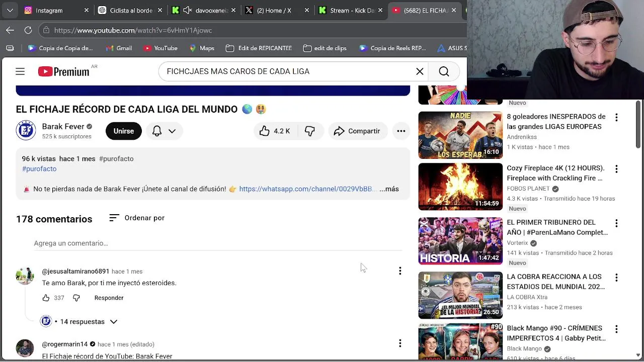Screen dimensions: 644x362
Task: Open 8 goleadores INESPERADOS video thumbnail
Action: [x=460, y=135]
